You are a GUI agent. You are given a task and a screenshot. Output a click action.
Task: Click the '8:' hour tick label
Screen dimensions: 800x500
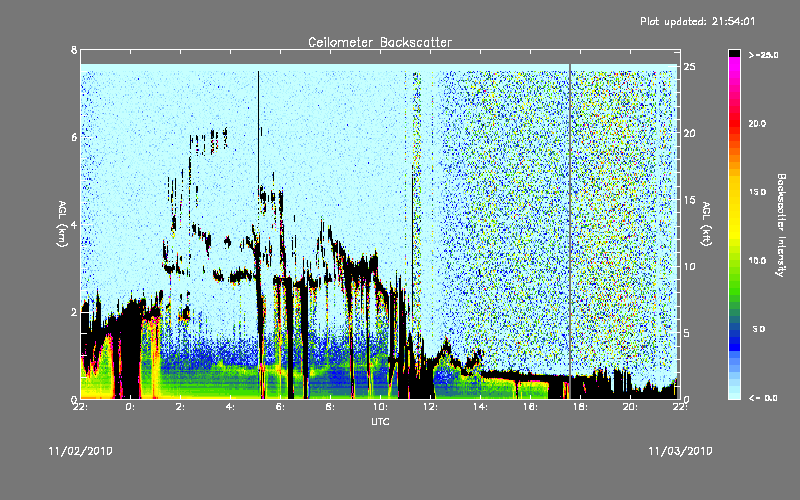tap(332, 407)
